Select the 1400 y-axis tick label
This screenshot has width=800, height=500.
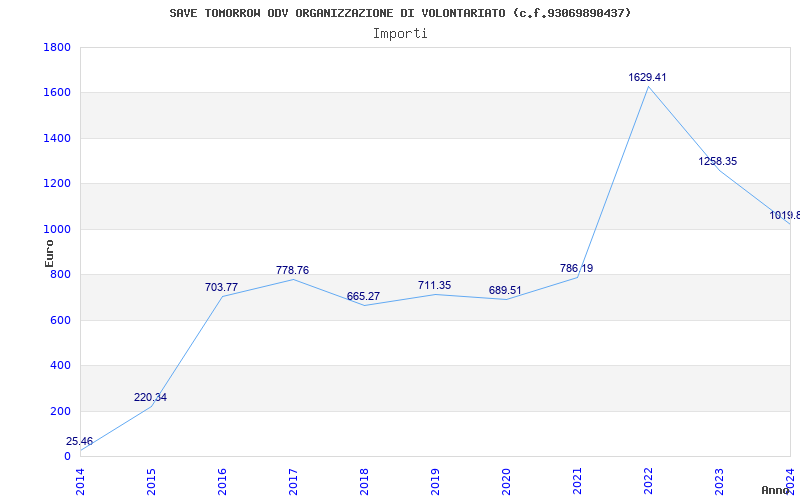pyautogui.click(x=57, y=138)
